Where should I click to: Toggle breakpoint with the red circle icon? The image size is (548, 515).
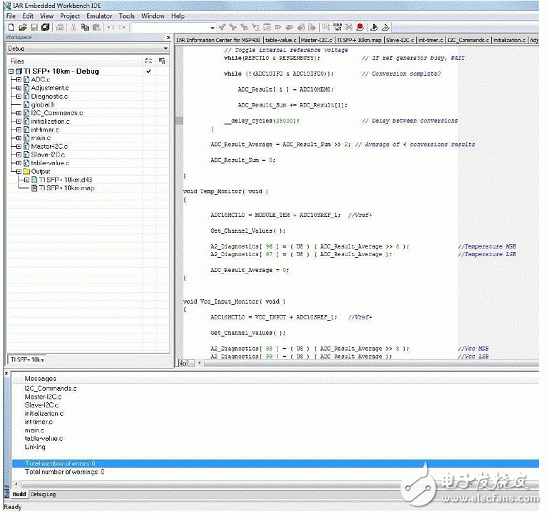[x=360, y=27]
